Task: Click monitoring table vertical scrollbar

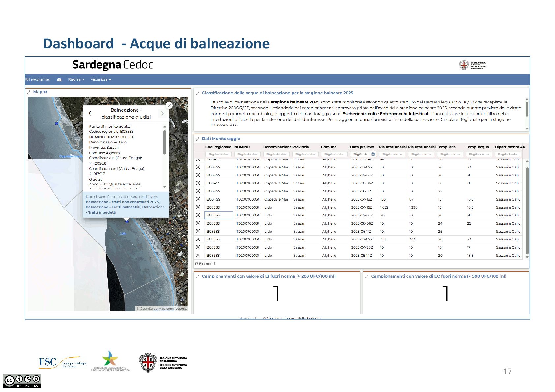Action: pyautogui.click(x=527, y=211)
